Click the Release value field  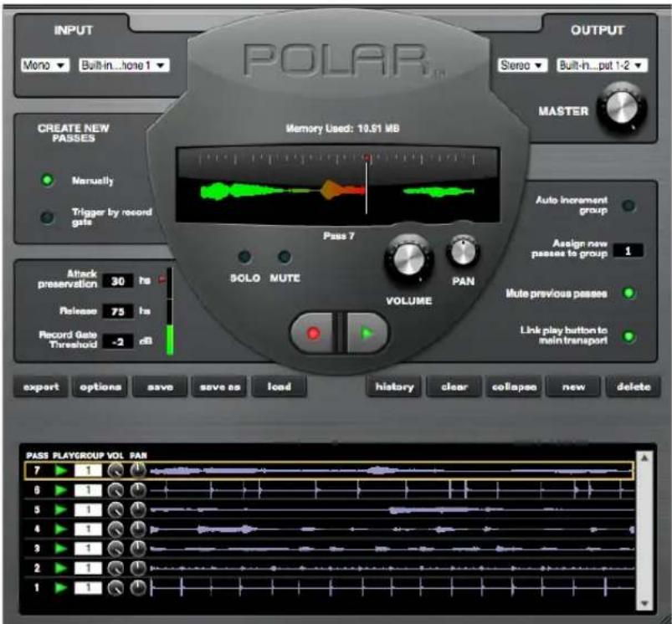point(118,311)
